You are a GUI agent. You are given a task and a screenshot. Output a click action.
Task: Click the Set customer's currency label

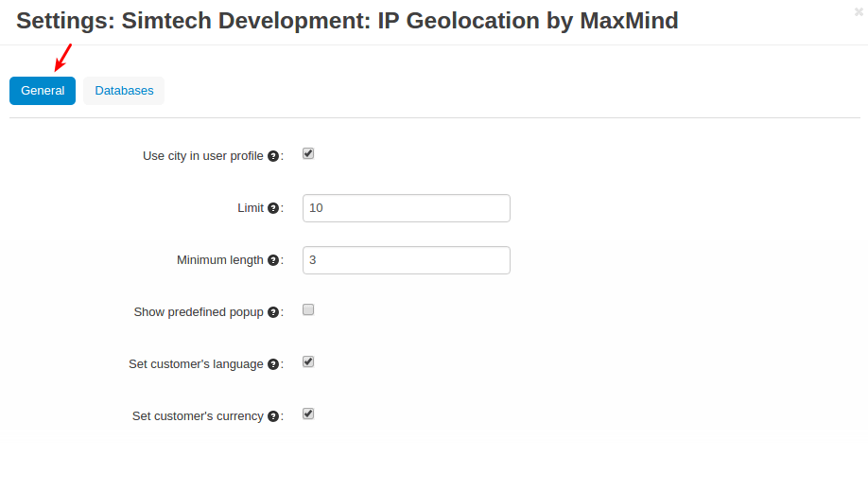(197, 416)
